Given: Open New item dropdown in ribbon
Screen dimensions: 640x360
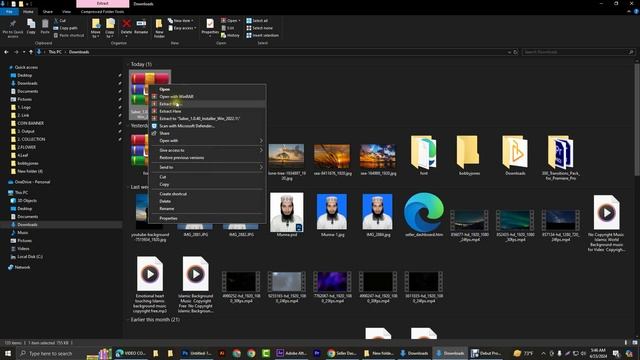Looking at the screenshot, I should coord(181,20).
